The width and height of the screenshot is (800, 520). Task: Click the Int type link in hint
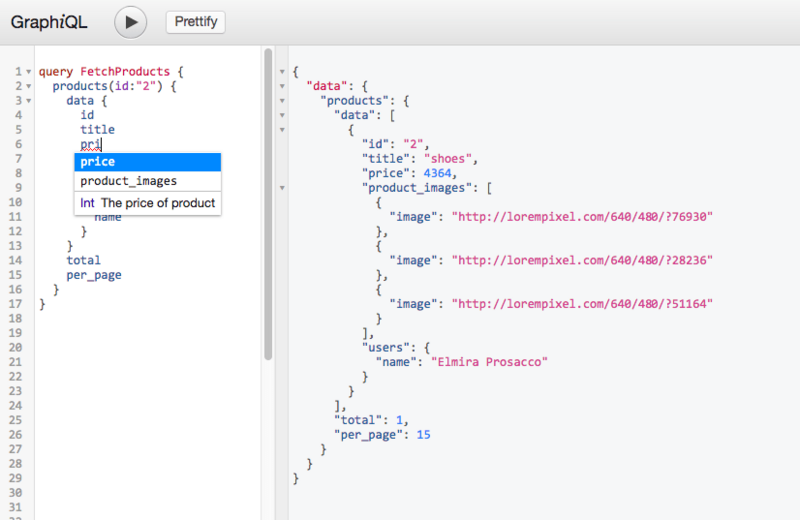[87, 203]
